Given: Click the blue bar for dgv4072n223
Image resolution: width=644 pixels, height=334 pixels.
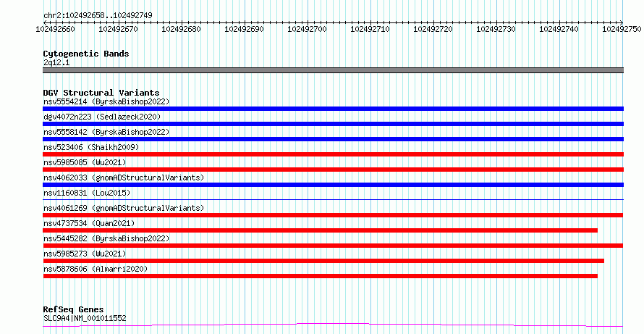Looking at the screenshot, I should (333, 124).
